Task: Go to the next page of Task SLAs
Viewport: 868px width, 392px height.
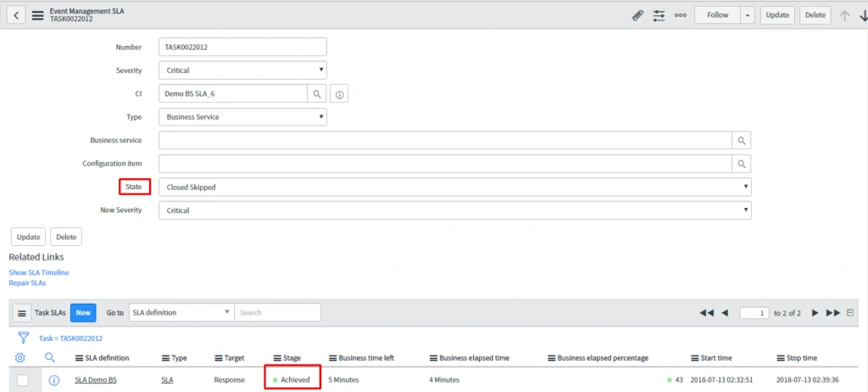Action: tap(815, 313)
